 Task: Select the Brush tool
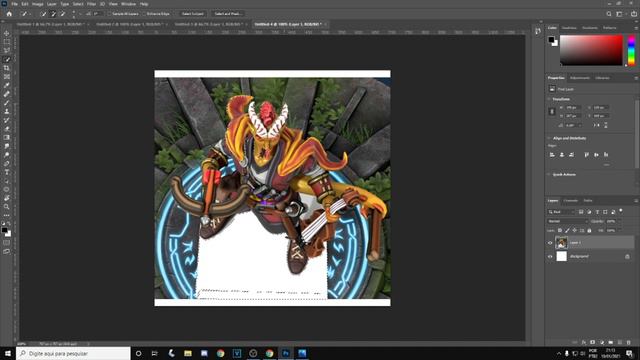[x=7, y=103]
